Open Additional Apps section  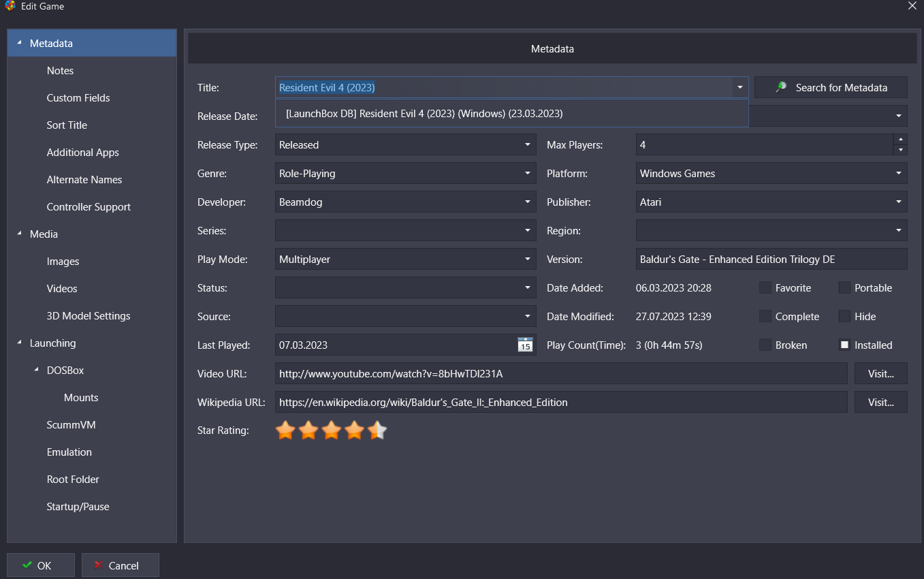click(82, 152)
